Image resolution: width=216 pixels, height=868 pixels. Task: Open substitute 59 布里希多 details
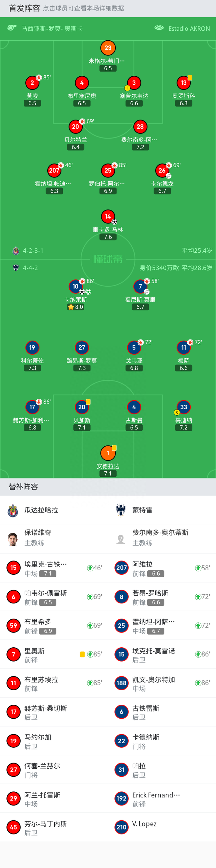[54, 625]
